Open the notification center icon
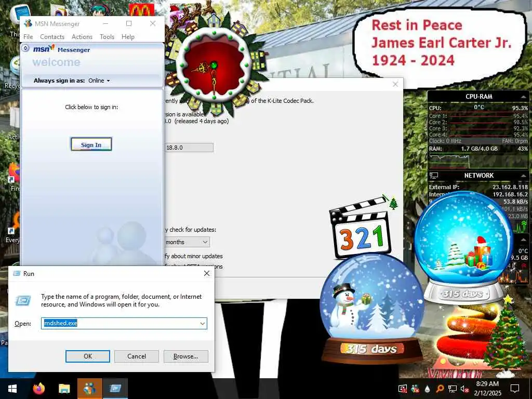The image size is (532, 399). point(515,389)
